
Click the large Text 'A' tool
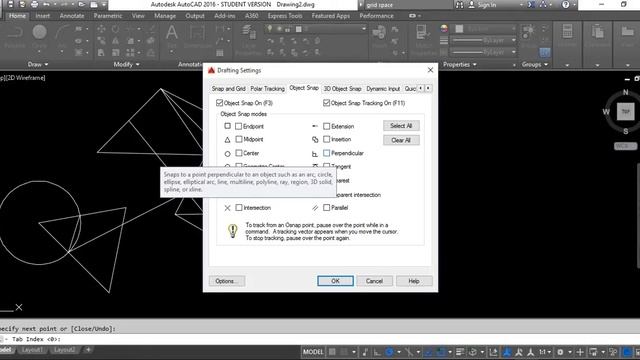(172, 33)
